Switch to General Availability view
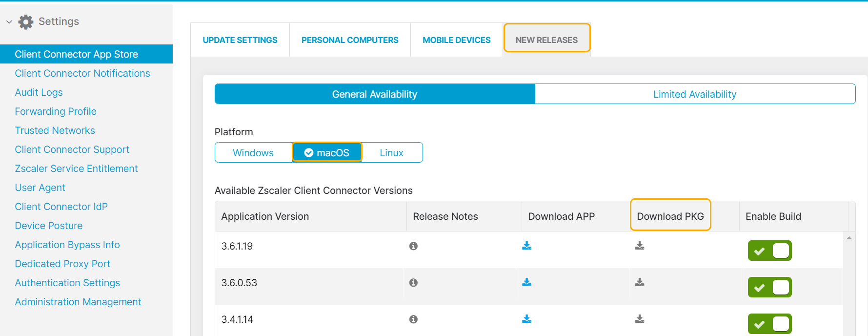 coord(375,94)
